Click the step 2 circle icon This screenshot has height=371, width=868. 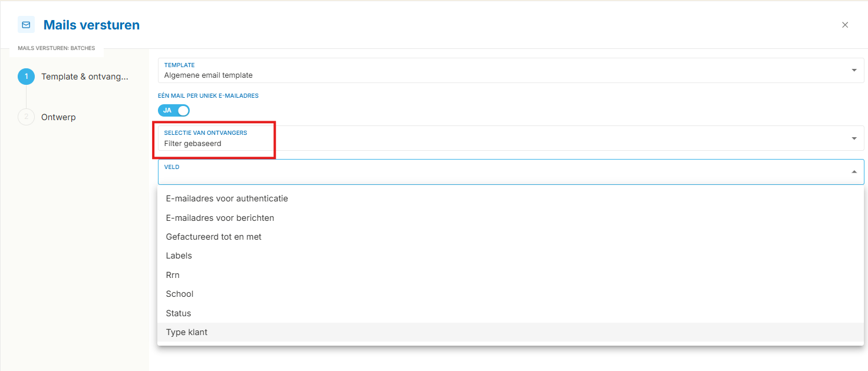pos(26,117)
